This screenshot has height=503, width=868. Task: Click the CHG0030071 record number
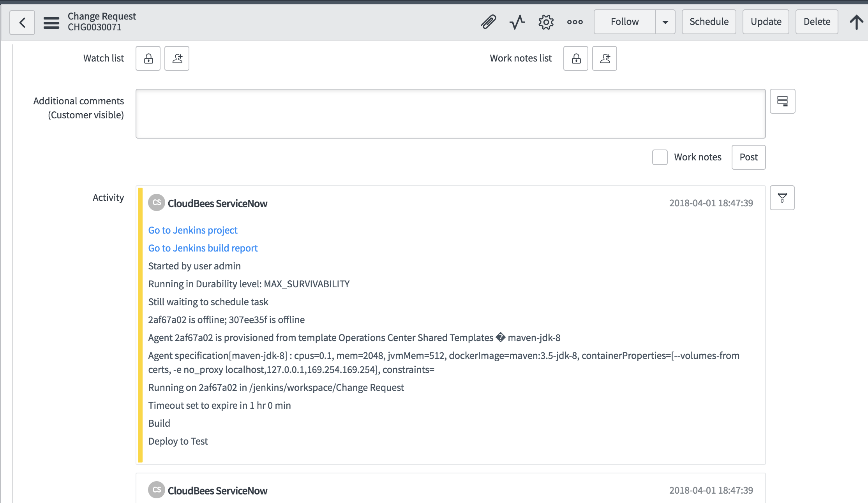pos(95,27)
